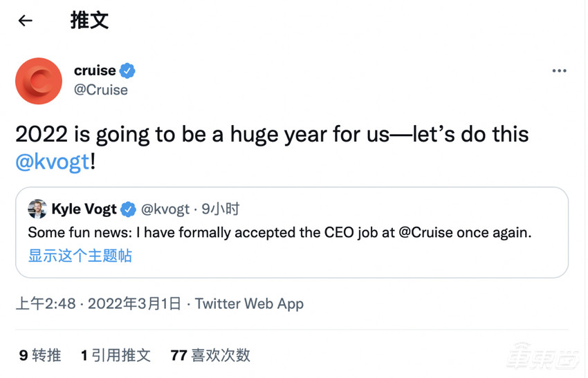
Task: Open the blue @kvogt mention link
Action: [53, 162]
